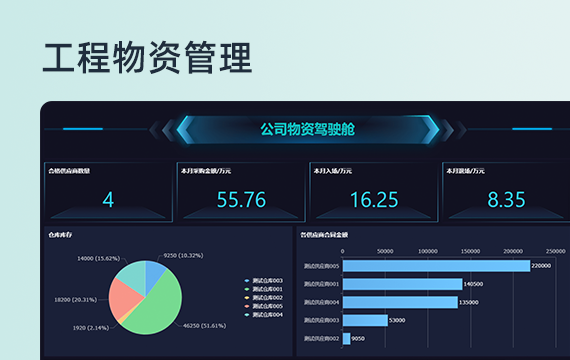Click the 测试供应商002 bar valued 9050
Screen dimensions: 570x360
[x=346, y=339]
